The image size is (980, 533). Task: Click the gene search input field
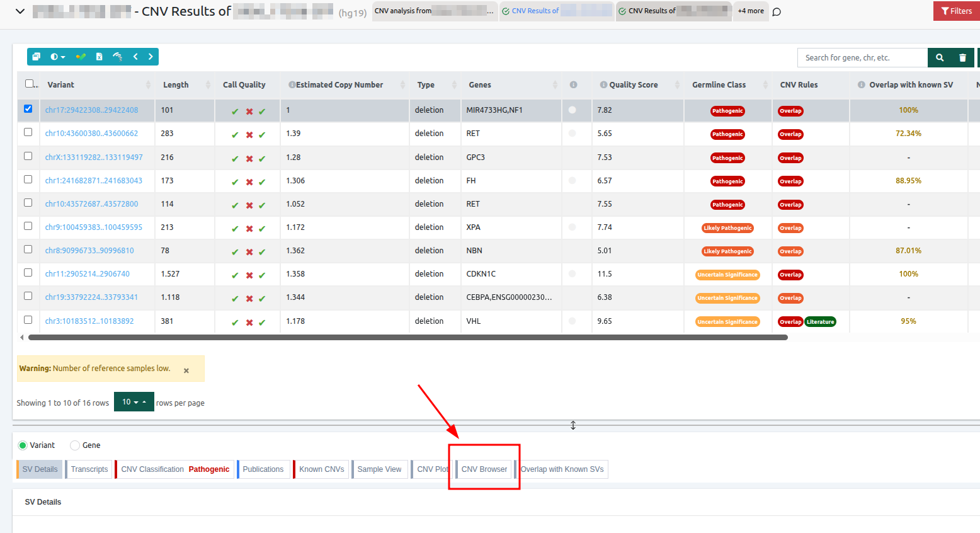(x=862, y=57)
